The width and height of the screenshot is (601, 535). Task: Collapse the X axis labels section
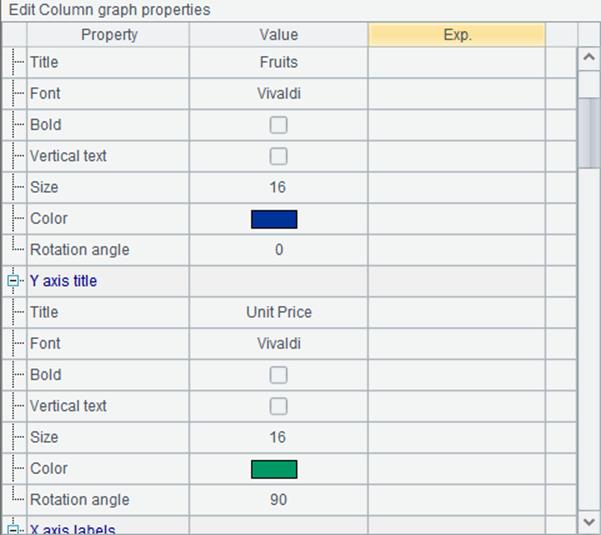13,530
